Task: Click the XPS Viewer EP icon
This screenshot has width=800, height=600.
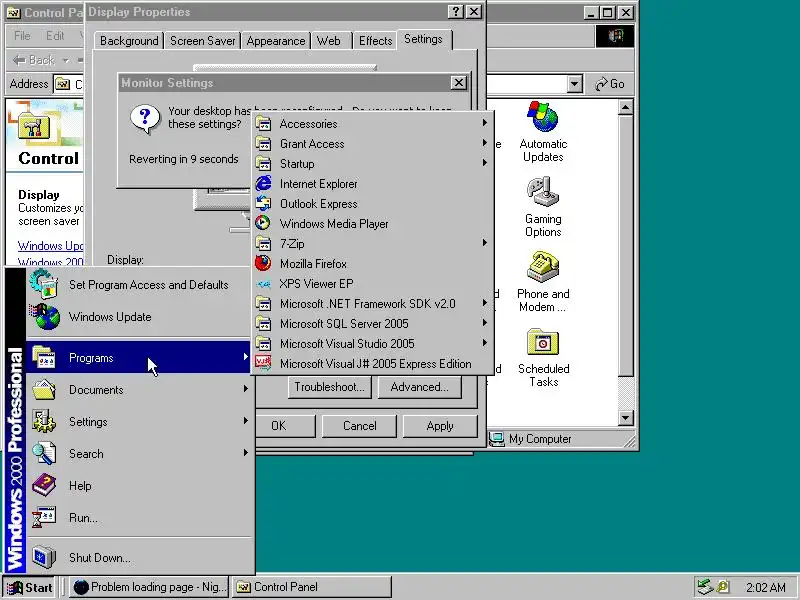Action: click(x=263, y=283)
